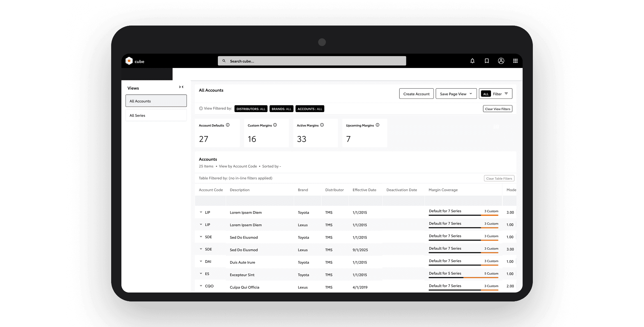This screenshot has width=644, height=327.
Task: Click the Upcoming Margins 7 card
Action: tap(364, 133)
